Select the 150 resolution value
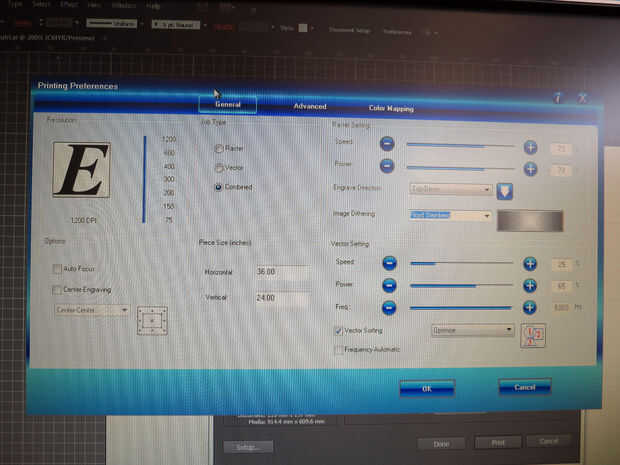 pyautogui.click(x=168, y=206)
